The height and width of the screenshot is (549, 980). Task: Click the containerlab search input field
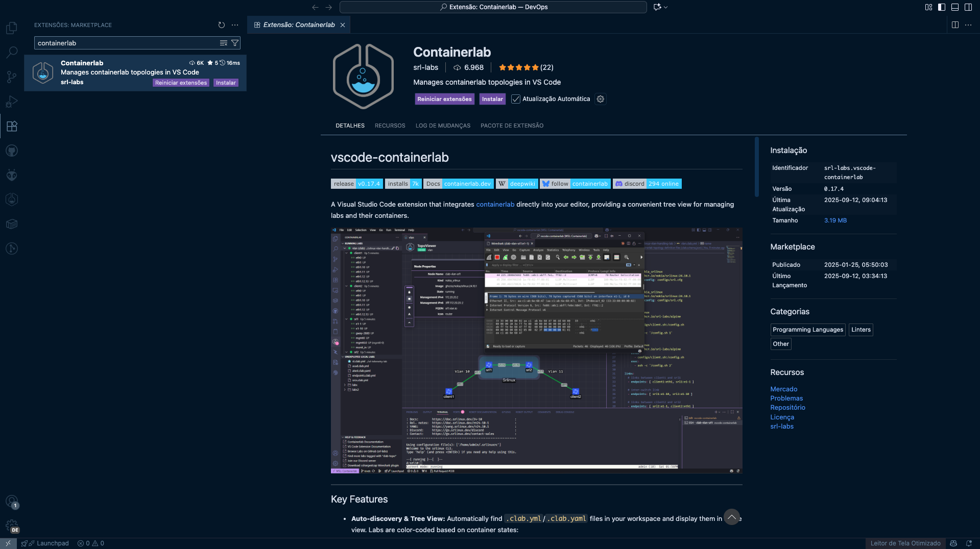coord(127,43)
